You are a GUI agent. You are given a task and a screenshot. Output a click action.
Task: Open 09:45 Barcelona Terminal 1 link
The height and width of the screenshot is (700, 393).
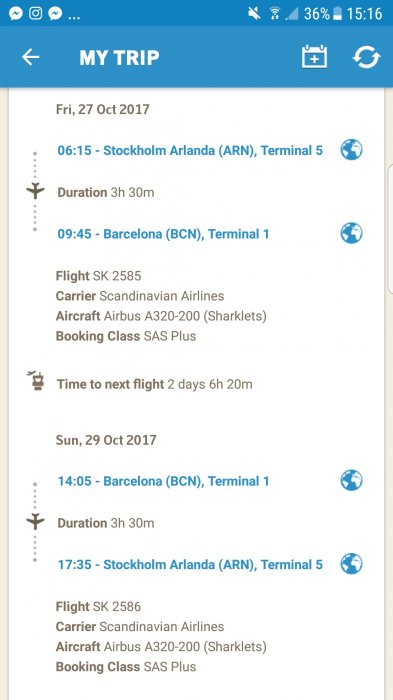163,234
